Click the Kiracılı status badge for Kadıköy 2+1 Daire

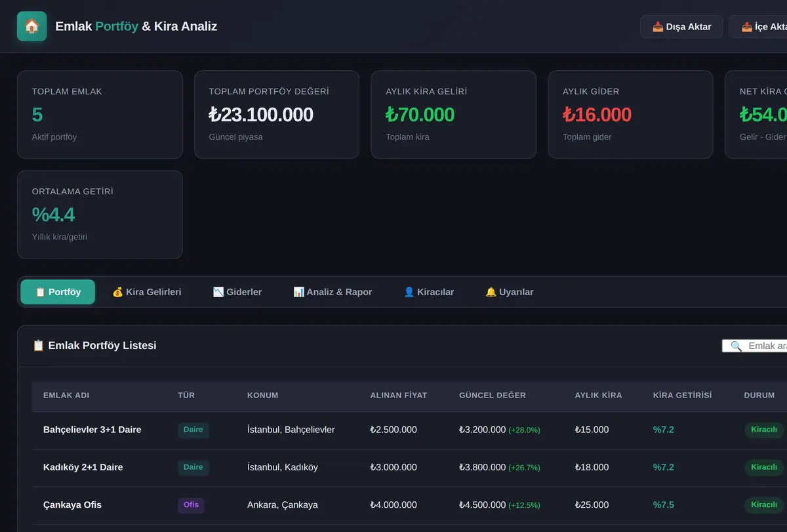[x=764, y=468]
